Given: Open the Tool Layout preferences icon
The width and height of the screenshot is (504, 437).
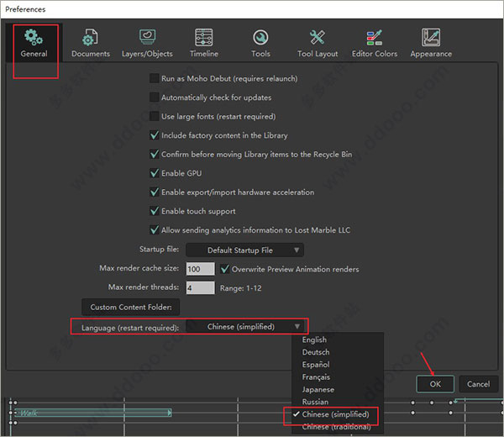Looking at the screenshot, I should [x=318, y=37].
